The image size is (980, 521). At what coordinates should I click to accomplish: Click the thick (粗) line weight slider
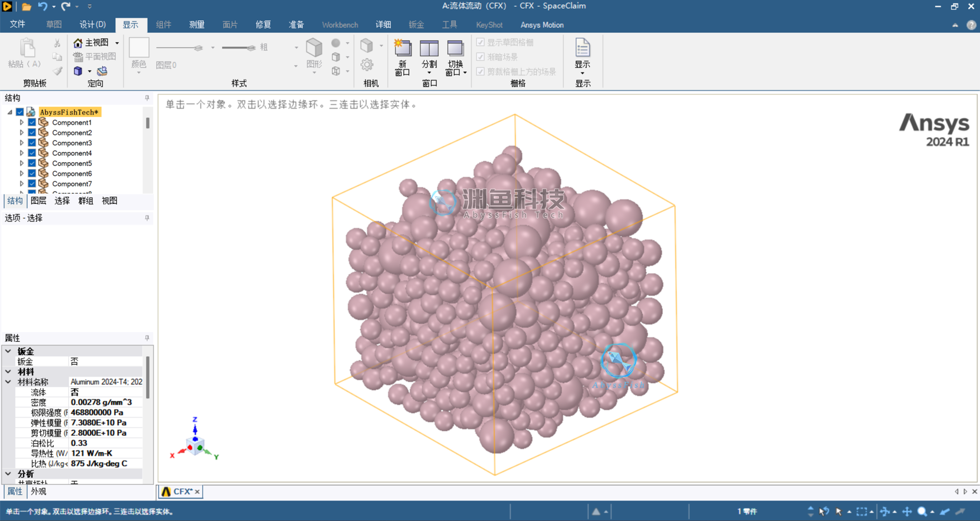239,48
